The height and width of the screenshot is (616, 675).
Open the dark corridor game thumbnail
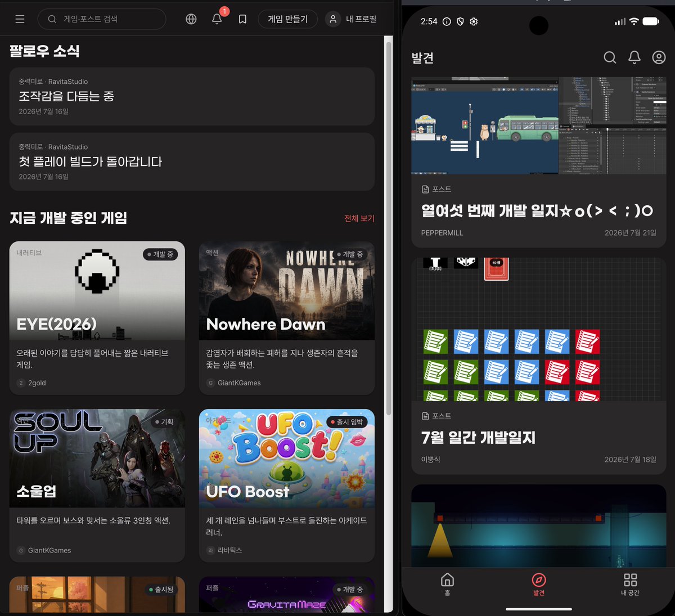point(539,525)
